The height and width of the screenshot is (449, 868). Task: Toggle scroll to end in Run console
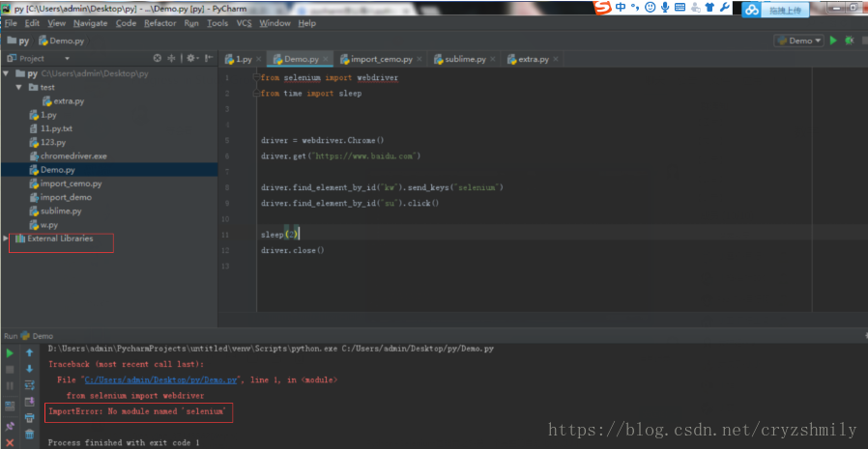click(x=29, y=402)
